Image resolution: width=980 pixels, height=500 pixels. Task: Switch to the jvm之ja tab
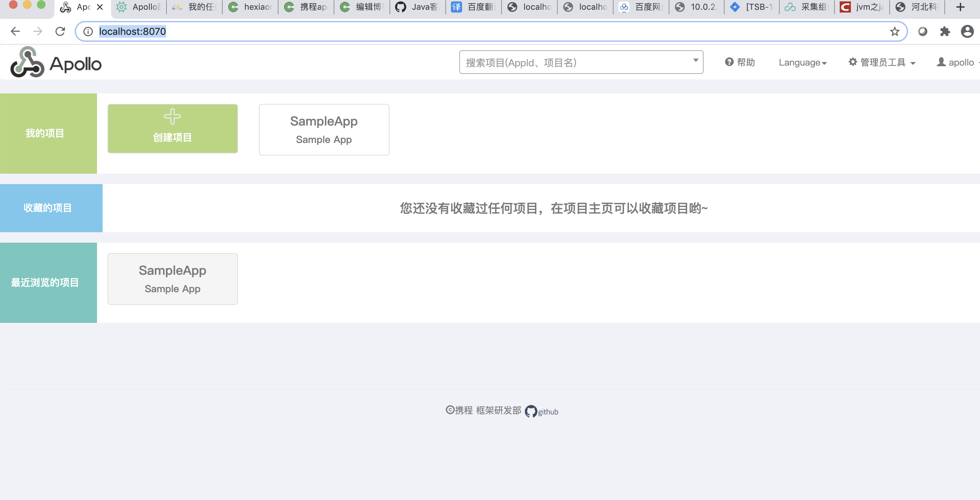tap(862, 7)
